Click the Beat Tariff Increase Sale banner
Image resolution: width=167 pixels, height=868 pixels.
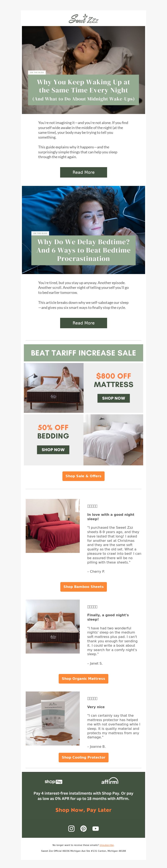point(83,353)
